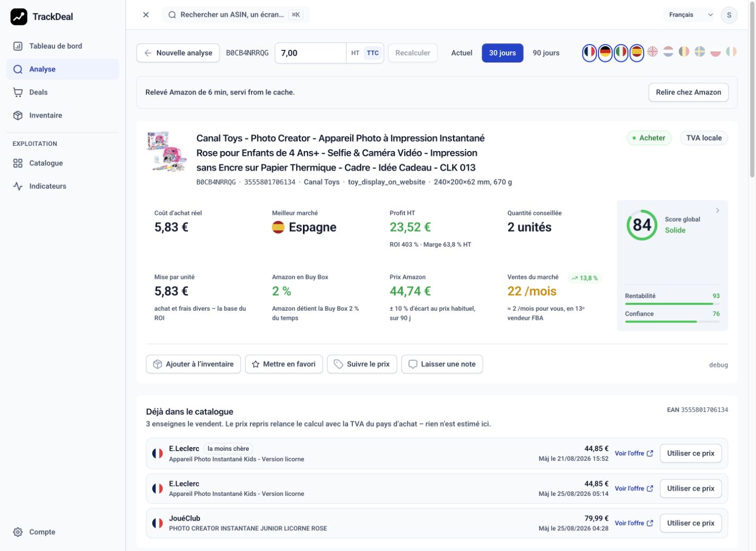756x551 pixels.
Task: Select the 30 jours period tab
Action: click(x=502, y=53)
